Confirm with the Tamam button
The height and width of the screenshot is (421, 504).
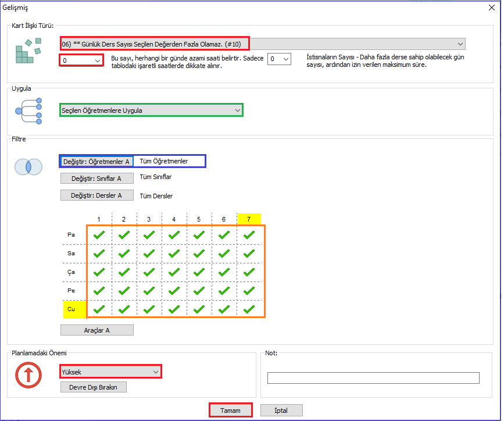point(230,411)
